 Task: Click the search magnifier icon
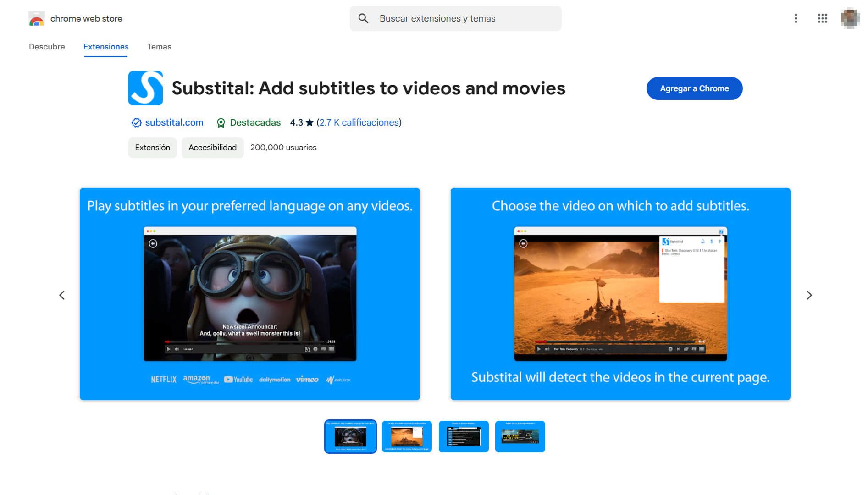click(x=363, y=18)
